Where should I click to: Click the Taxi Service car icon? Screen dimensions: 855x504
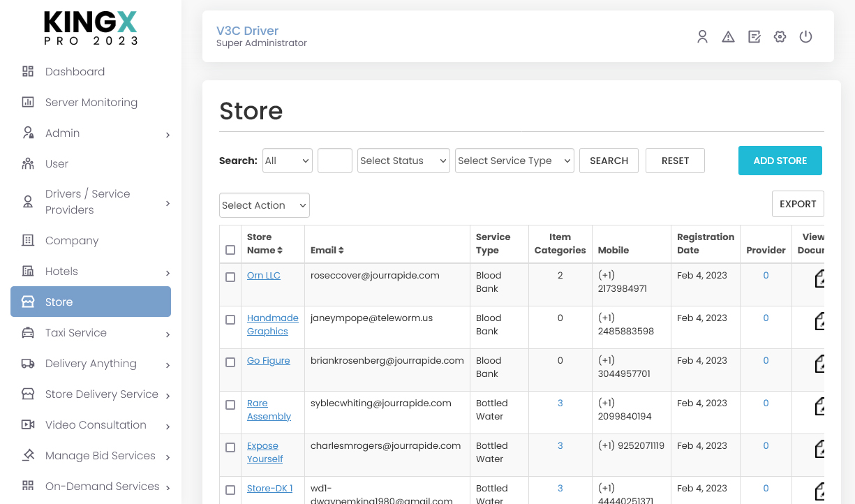[x=28, y=332]
